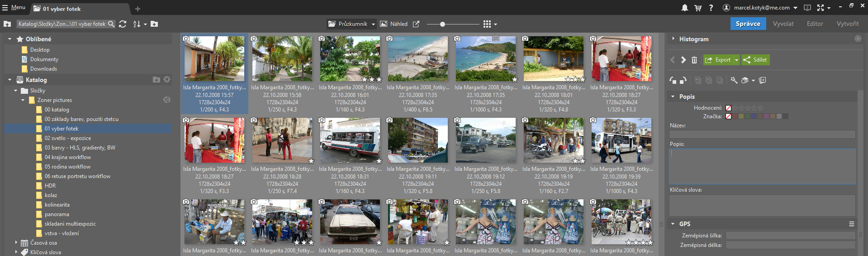Add a folder to the Katalog

pyautogui.click(x=157, y=79)
